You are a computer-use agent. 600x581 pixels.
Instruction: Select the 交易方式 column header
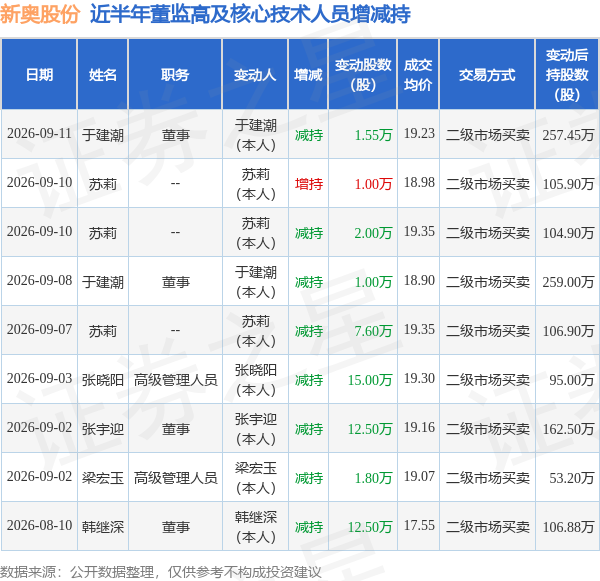coord(487,75)
